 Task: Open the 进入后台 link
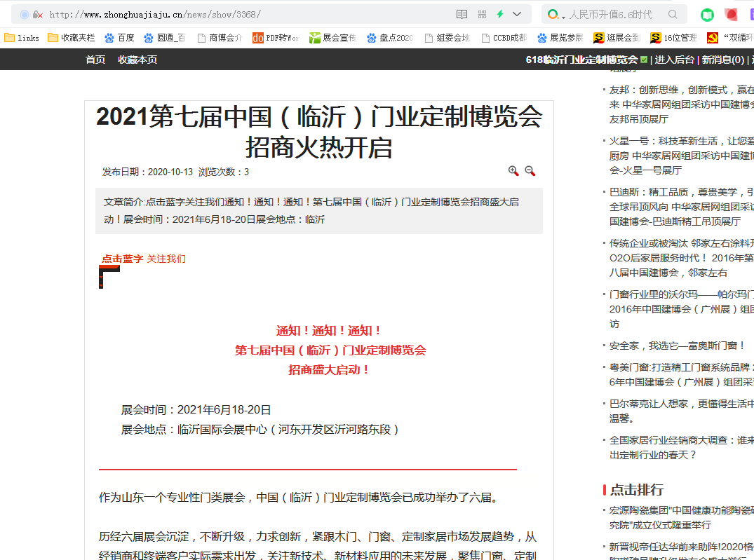(674, 60)
